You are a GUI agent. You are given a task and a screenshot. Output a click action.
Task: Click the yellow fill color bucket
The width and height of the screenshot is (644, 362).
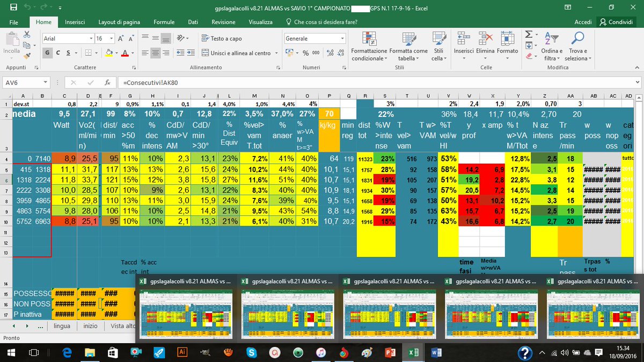click(108, 53)
